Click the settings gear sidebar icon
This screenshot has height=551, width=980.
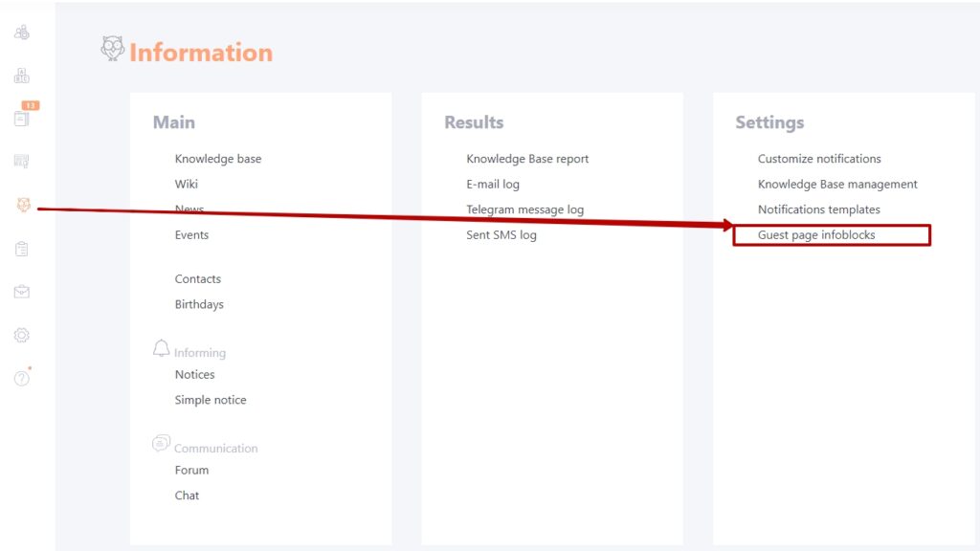[x=22, y=336]
